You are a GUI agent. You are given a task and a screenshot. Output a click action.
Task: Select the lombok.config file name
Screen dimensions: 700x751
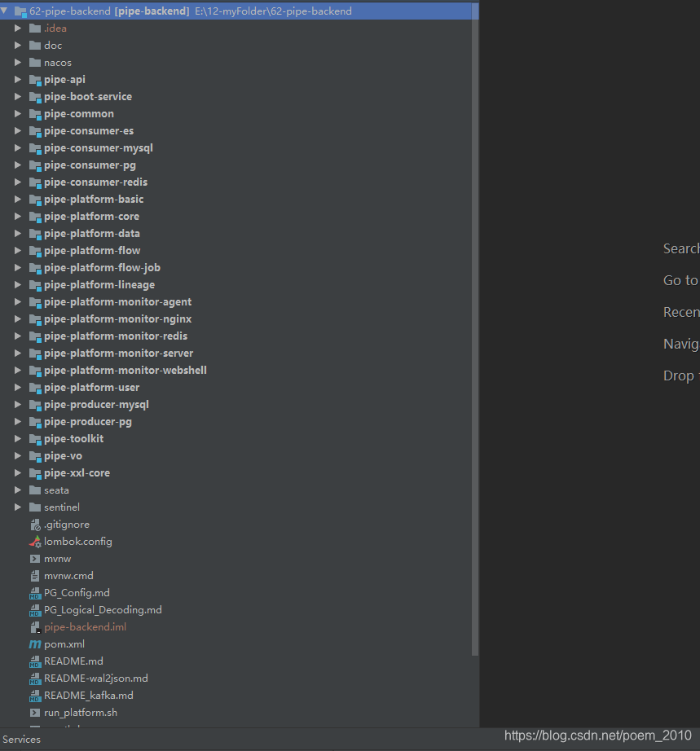click(x=78, y=542)
